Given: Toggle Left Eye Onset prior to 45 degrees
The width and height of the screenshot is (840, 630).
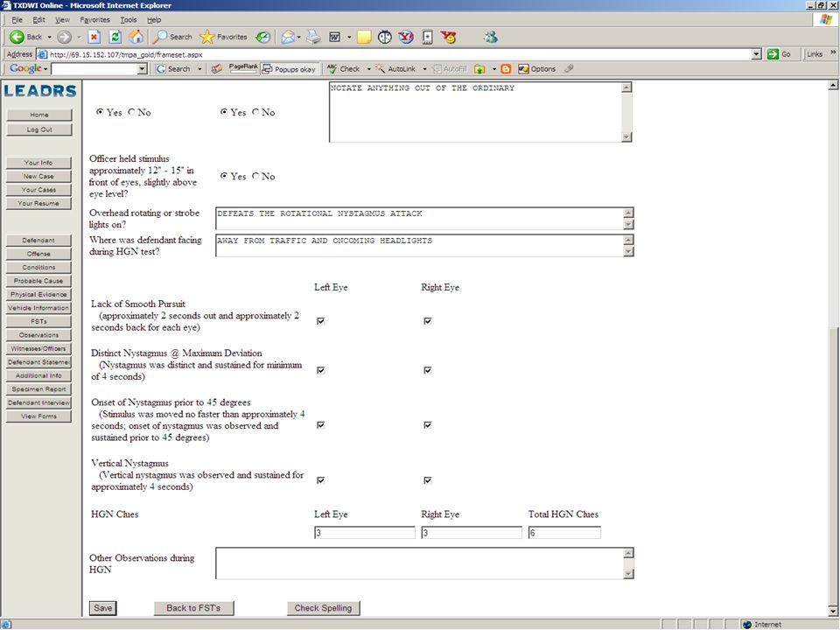Looking at the screenshot, I should (320, 425).
